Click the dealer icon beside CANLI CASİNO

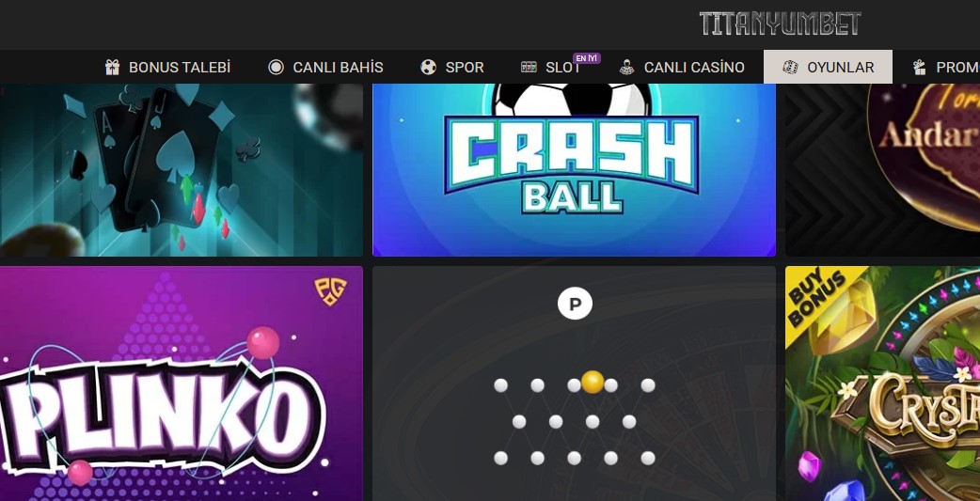(627, 68)
